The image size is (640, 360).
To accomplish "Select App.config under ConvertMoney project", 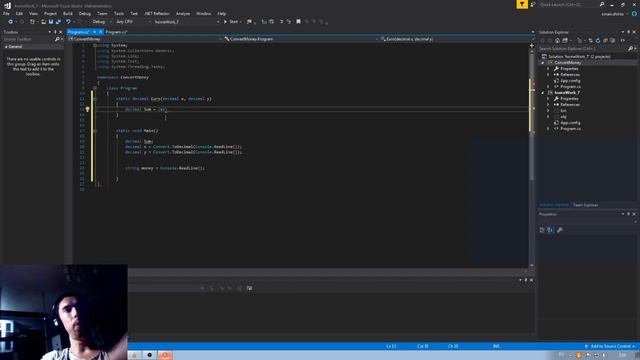I will (x=570, y=81).
